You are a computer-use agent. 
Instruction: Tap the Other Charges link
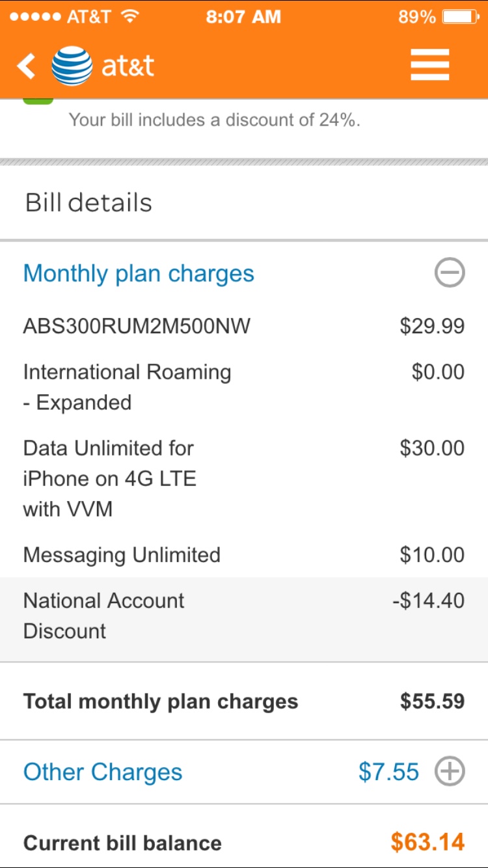click(x=103, y=772)
